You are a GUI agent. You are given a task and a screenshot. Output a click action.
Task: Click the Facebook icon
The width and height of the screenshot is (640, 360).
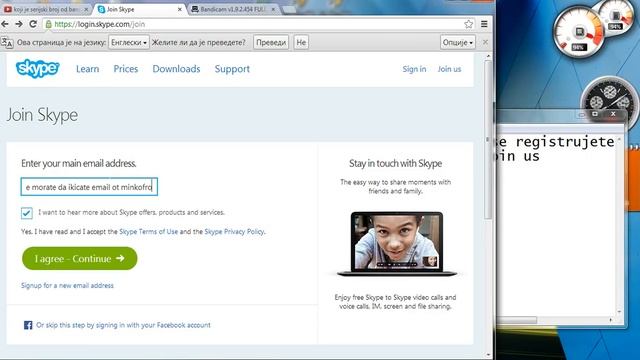[x=28, y=325]
